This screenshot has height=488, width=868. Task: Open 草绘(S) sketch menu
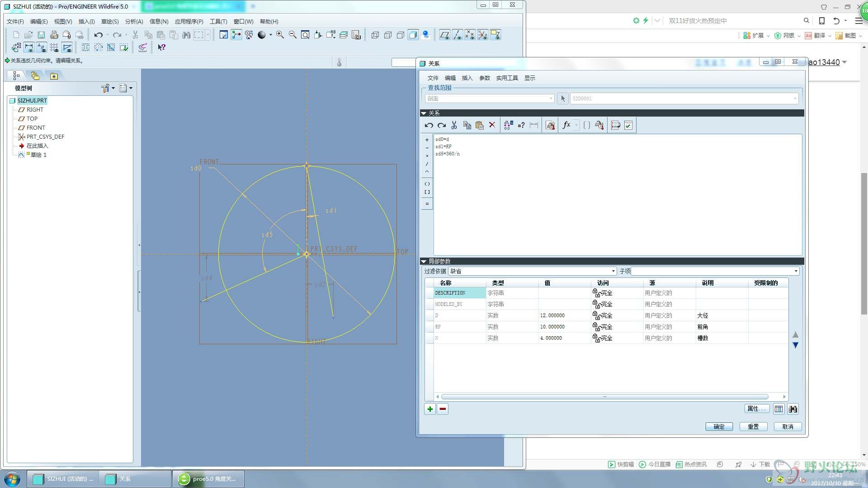point(110,21)
